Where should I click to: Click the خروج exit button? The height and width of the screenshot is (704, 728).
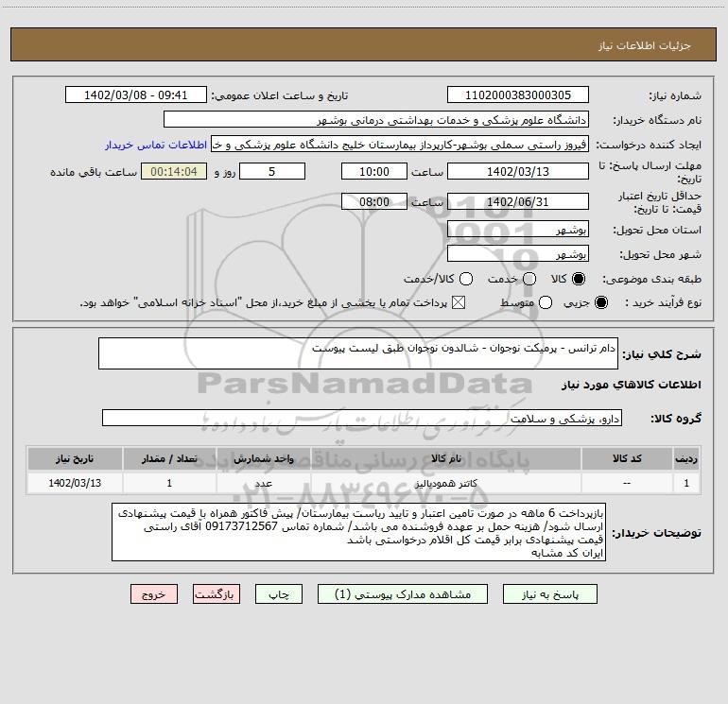[154, 594]
